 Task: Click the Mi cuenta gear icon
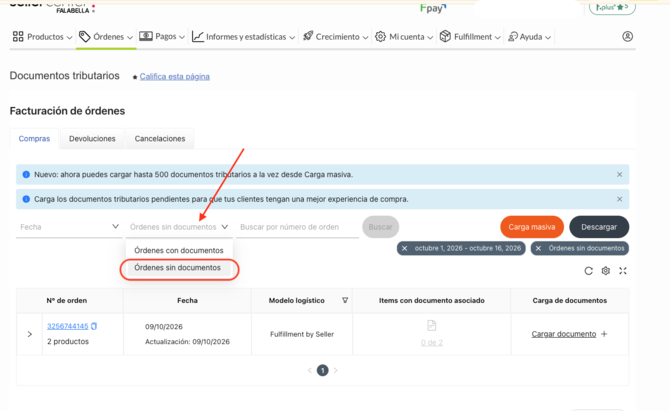380,37
